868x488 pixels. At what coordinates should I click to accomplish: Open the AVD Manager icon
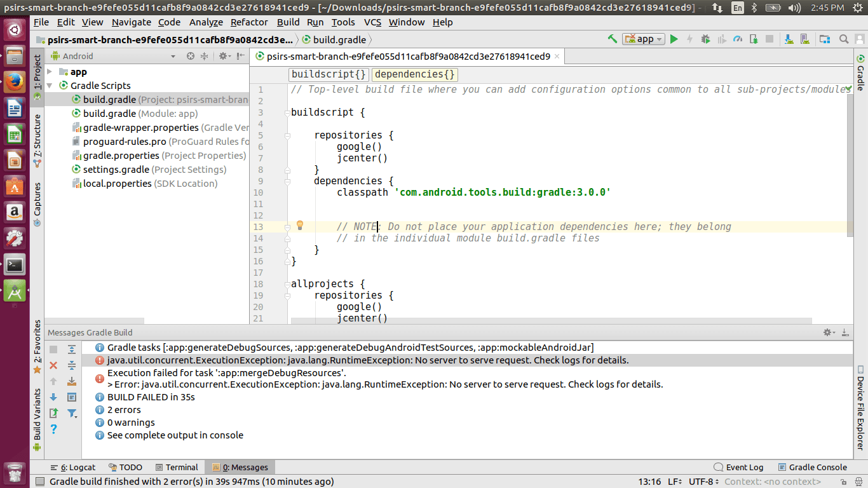[805, 39]
